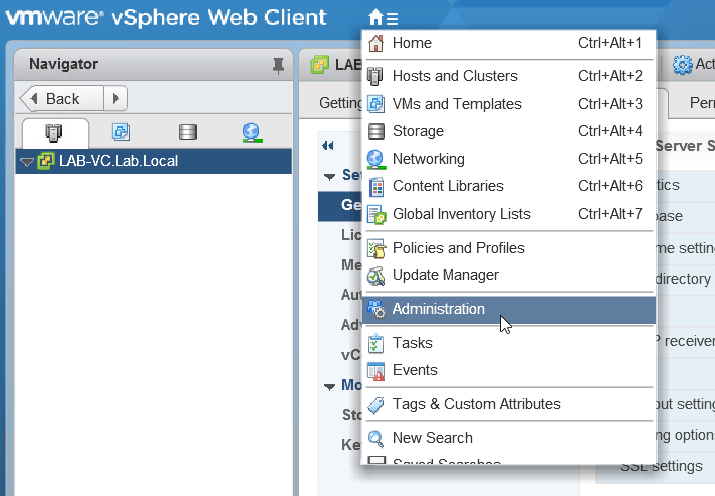Switch to VMs and Templates navigator icon
The width and height of the screenshot is (715, 496).
tap(121, 132)
